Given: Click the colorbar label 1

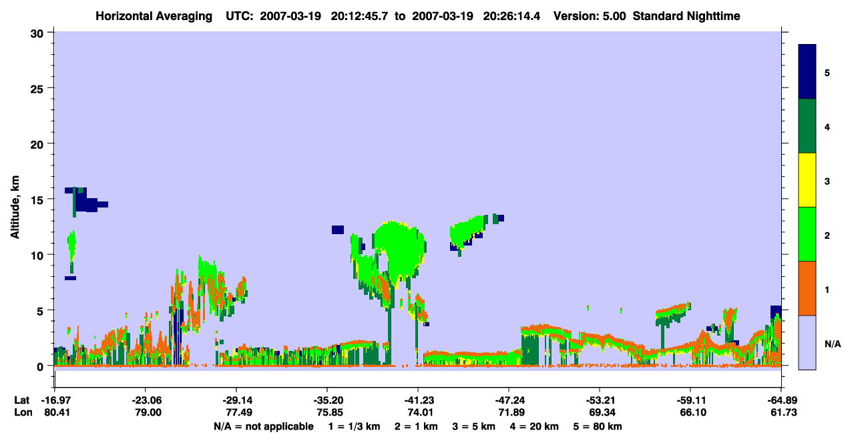Looking at the screenshot, I should [827, 288].
